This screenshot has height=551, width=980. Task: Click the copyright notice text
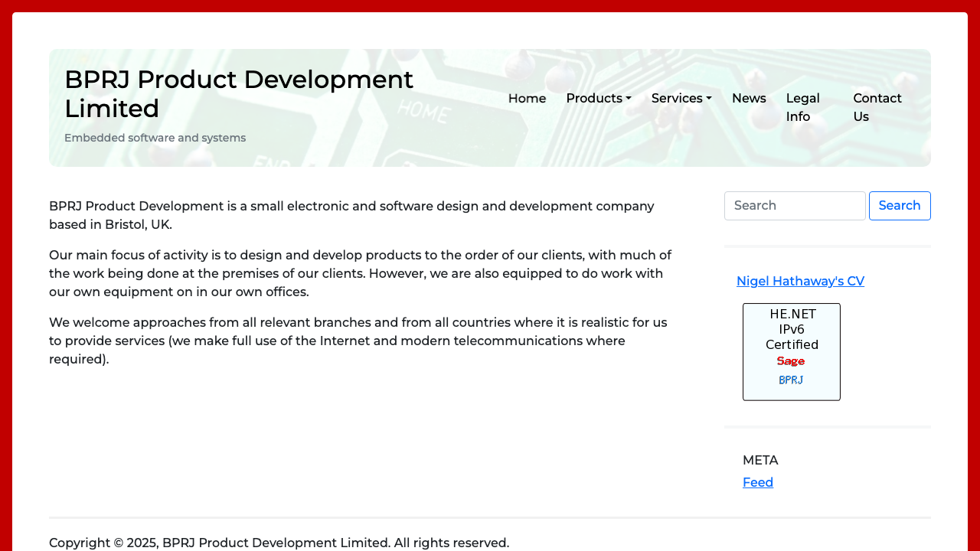click(x=279, y=542)
